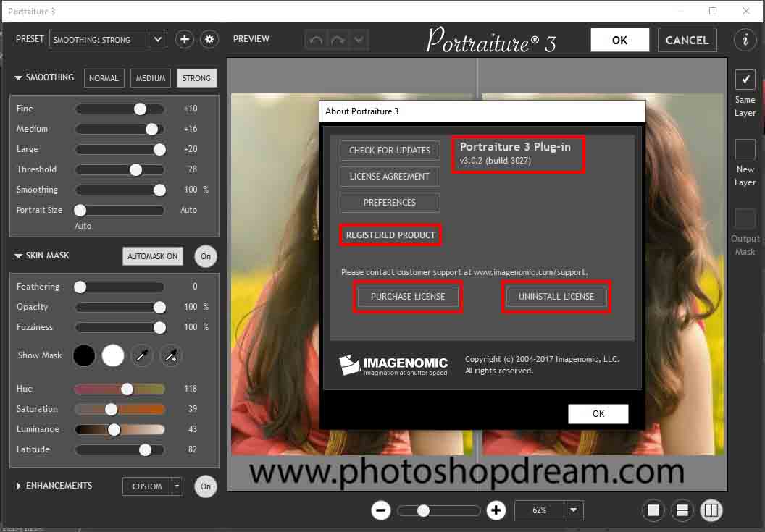Adjust the Threshold slider
Image resolution: width=765 pixels, height=532 pixels.
click(120, 169)
